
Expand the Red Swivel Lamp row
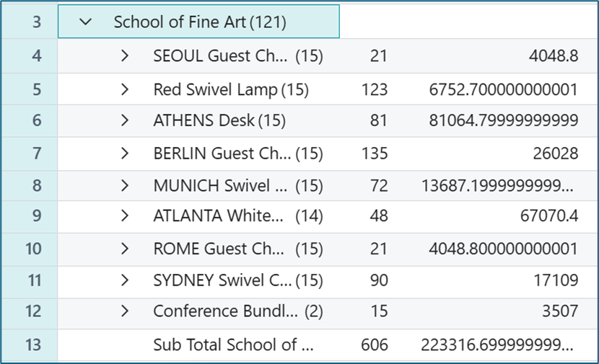tap(125, 90)
